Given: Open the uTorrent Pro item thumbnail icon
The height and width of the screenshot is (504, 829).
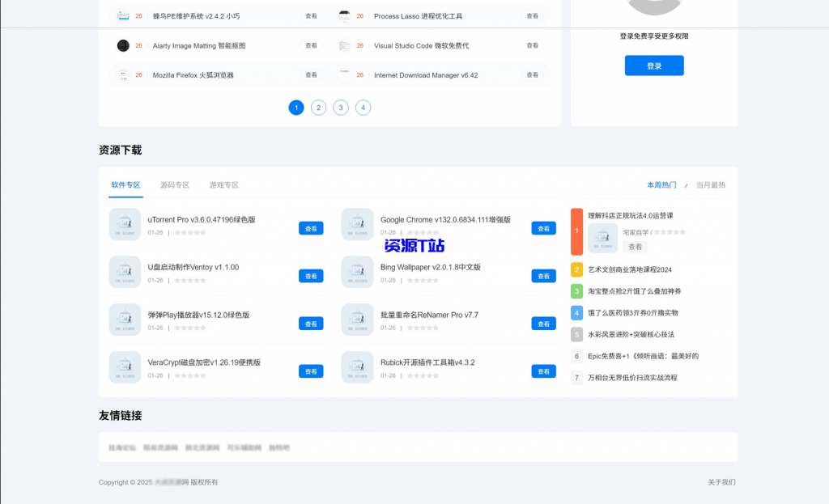Looking at the screenshot, I should (125, 224).
